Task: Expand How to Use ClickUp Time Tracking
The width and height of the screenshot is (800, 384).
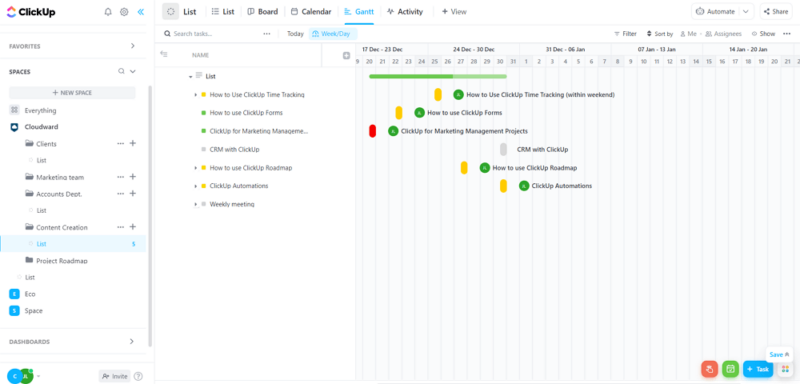Action: pyautogui.click(x=195, y=95)
